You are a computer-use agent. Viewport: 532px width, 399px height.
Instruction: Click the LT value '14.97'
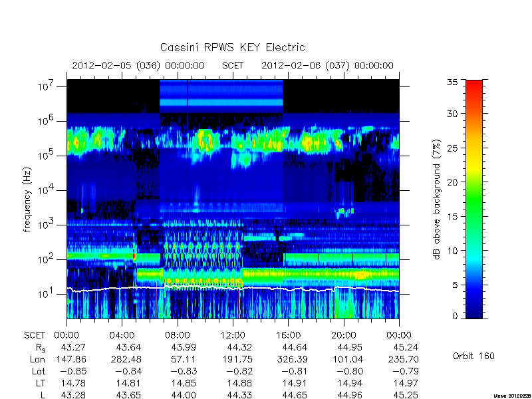point(406,383)
